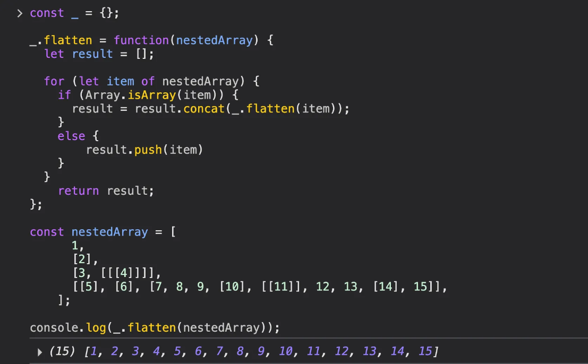
Task: Click the '[2],' array element line
Action: [85, 259]
